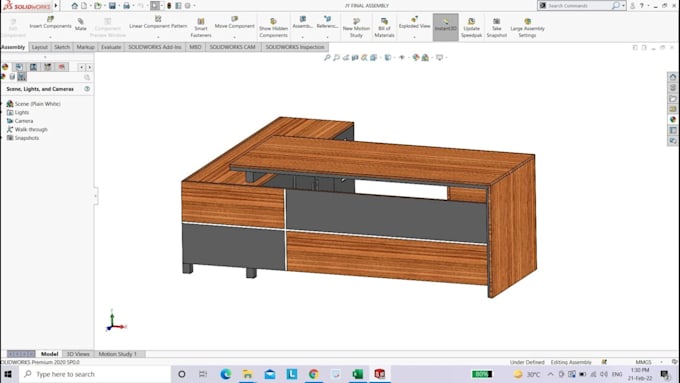This screenshot has width=680, height=383.
Task: Open Exploded View dropdown arrow
Action: pos(414,37)
